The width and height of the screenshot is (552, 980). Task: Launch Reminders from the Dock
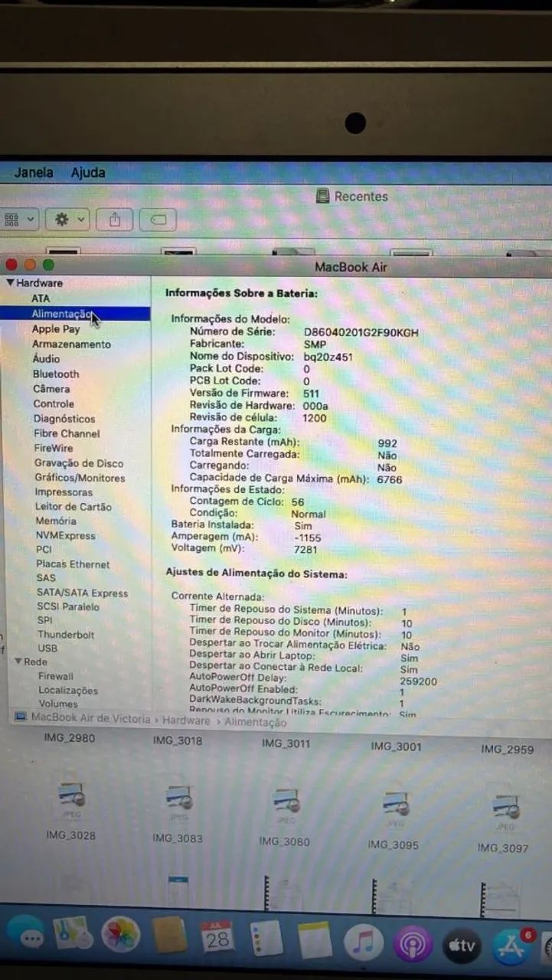[x=266, y=938]
